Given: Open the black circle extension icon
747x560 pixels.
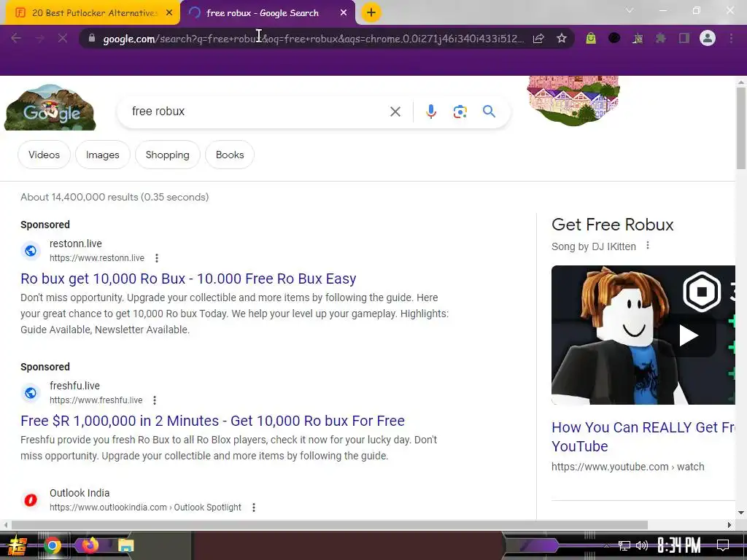Looking at the screenshot, I should pos(614,38).
